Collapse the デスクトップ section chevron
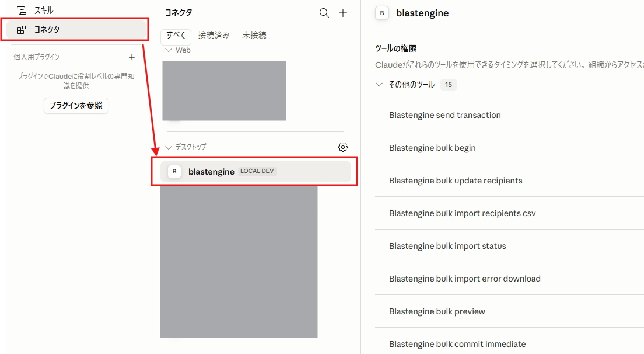The image size is (644, 354). tap(169, 147)
